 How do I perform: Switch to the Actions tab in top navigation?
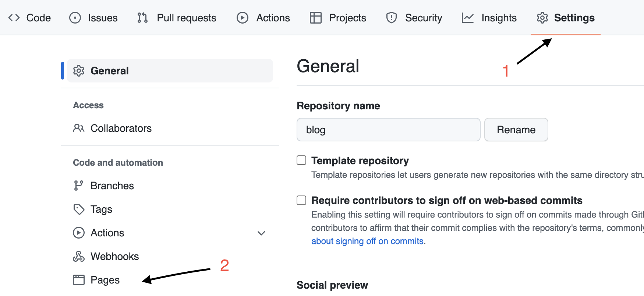(x=263, y=18)
